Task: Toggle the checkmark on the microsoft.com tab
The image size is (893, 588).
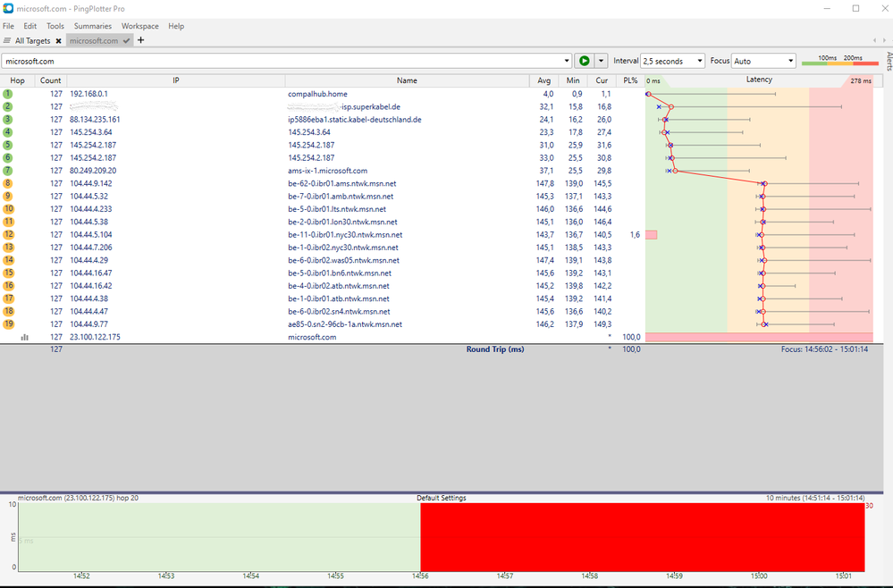Action: [126, 40]
